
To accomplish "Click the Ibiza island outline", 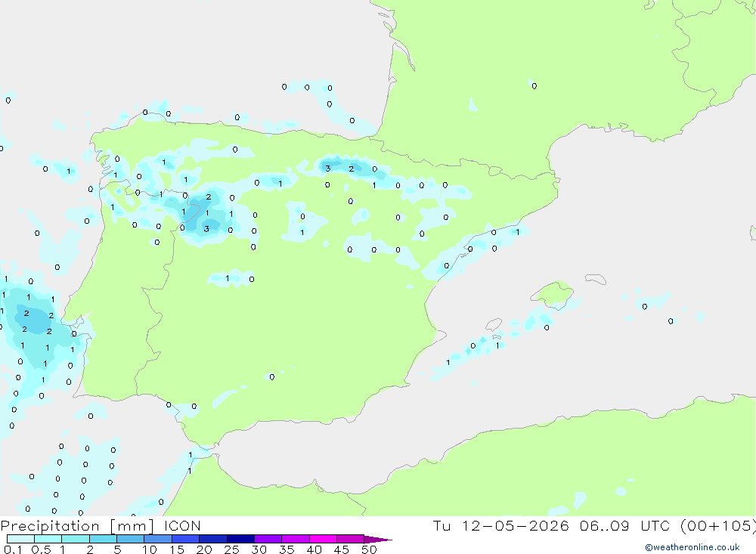I will pos(494,324).
